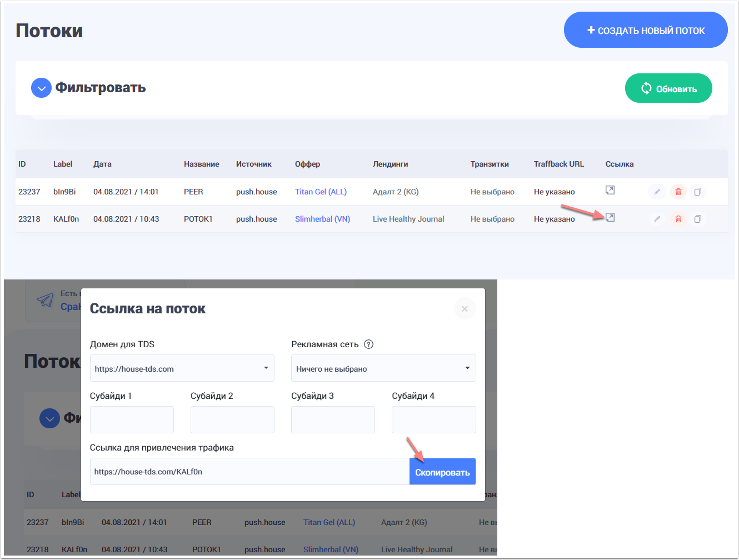The height and width of the screenshot is (560, 739).
Task: Click the Лендинги column header
Action: tap(391, 164)
